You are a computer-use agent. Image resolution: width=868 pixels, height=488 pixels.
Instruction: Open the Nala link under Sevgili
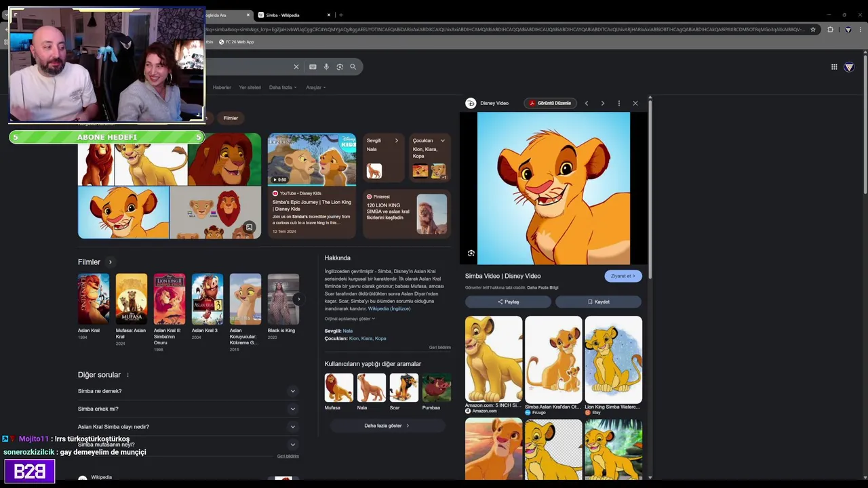pos(347,331)
